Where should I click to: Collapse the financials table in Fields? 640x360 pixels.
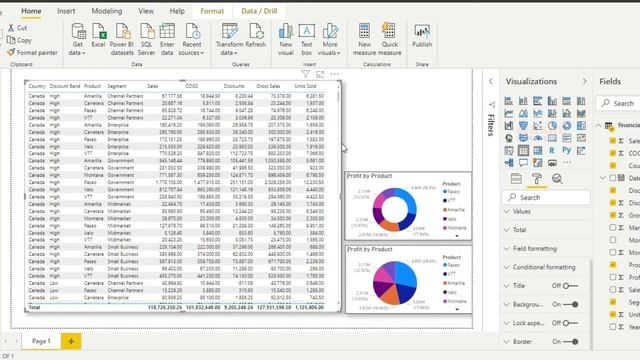(x=598, y=125)
